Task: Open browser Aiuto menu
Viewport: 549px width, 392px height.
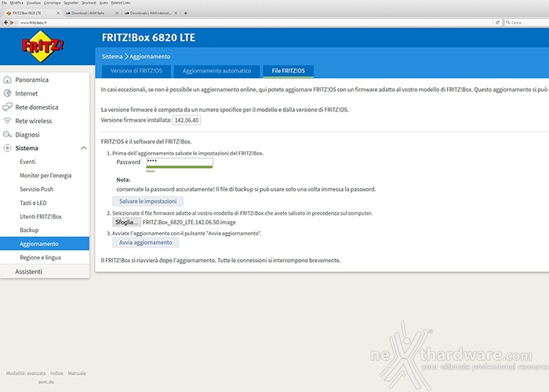Action: (104, 3)
